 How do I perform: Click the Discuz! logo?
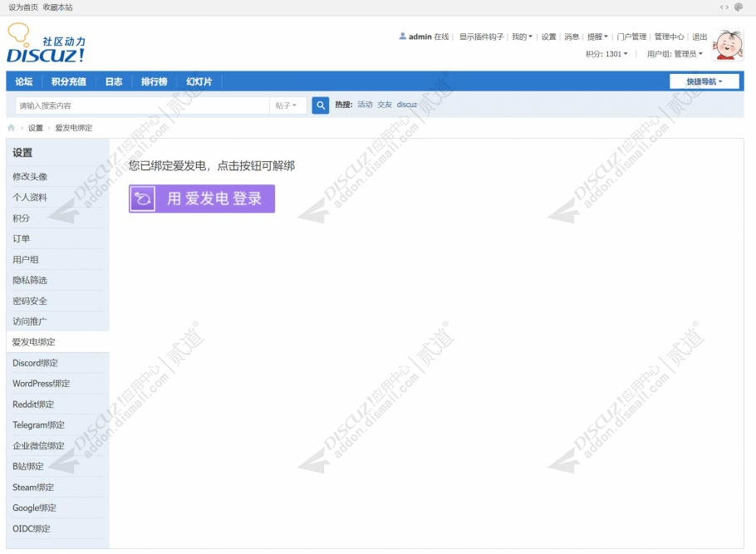tap(47, 43)
